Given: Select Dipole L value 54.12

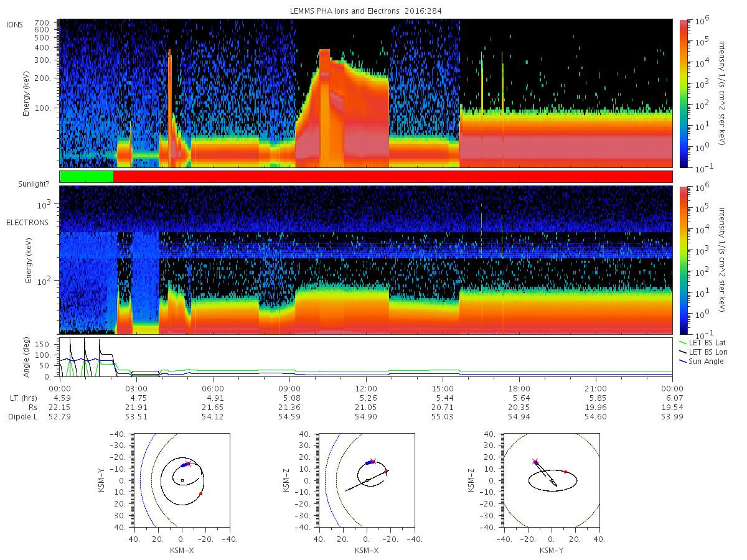Looking at the screenshot, I should coord(213,417).
